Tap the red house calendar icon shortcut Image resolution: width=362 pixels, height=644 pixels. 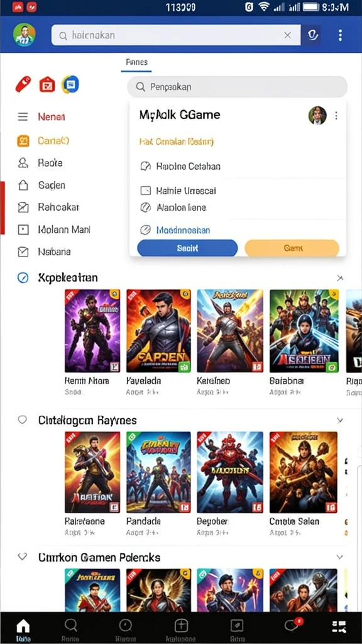pos(47,85)
